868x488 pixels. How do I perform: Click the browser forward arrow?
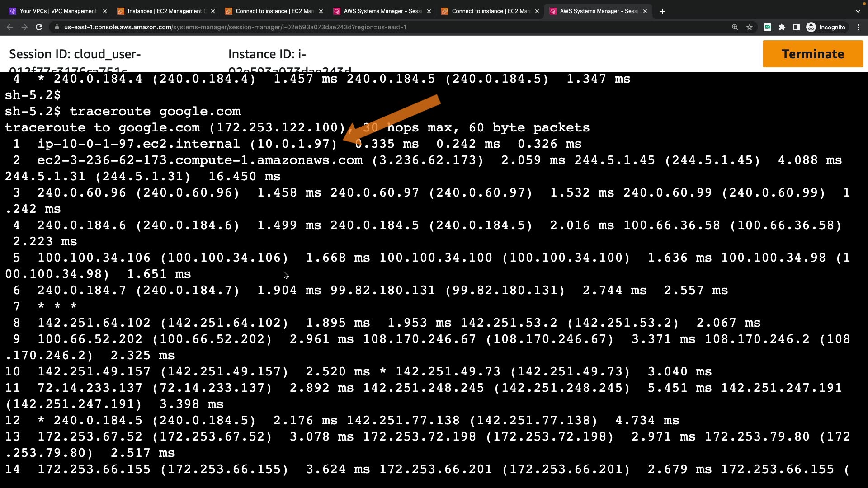24,27
